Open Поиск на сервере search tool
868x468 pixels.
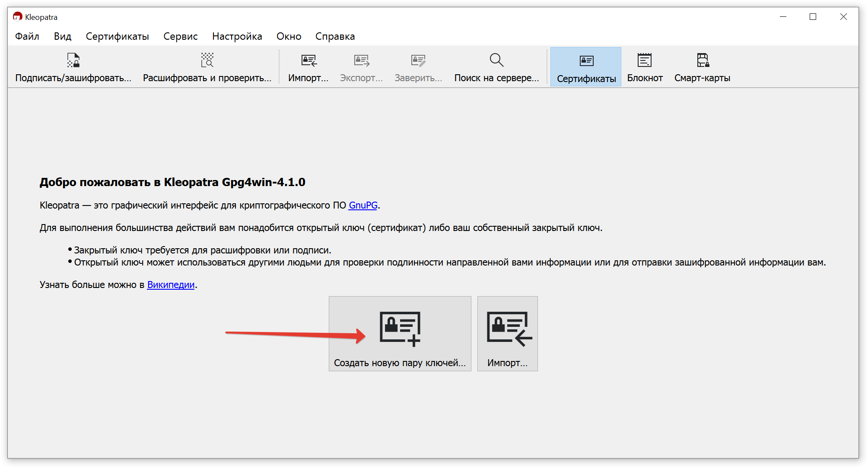(x=496, y=67)
